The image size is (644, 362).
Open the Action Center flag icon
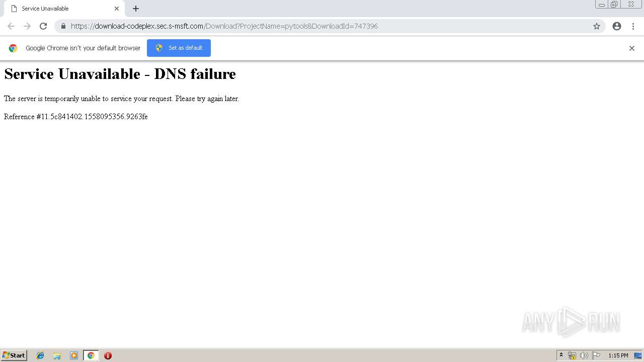596,355
